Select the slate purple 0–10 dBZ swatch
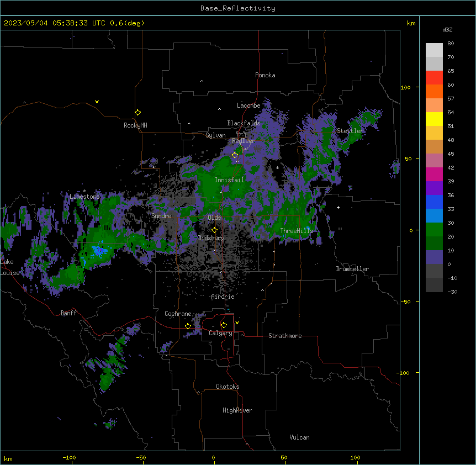 pyautogui.click(x=434, y=257)
